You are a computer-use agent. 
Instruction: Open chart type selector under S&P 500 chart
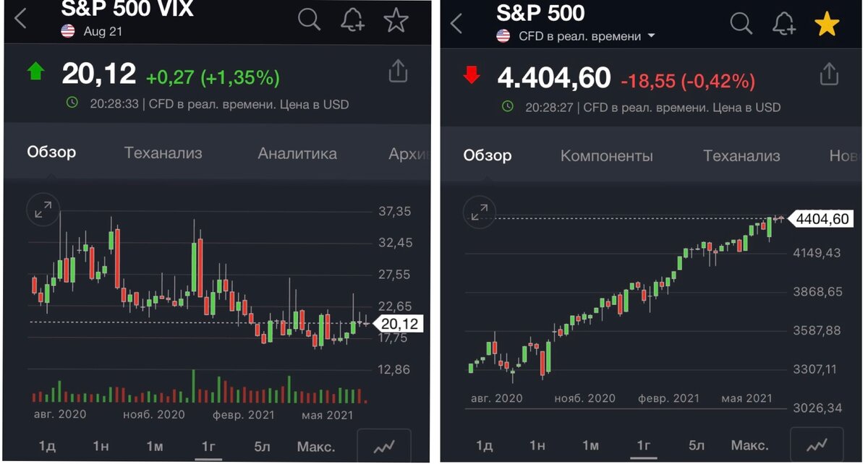[817, 445]
